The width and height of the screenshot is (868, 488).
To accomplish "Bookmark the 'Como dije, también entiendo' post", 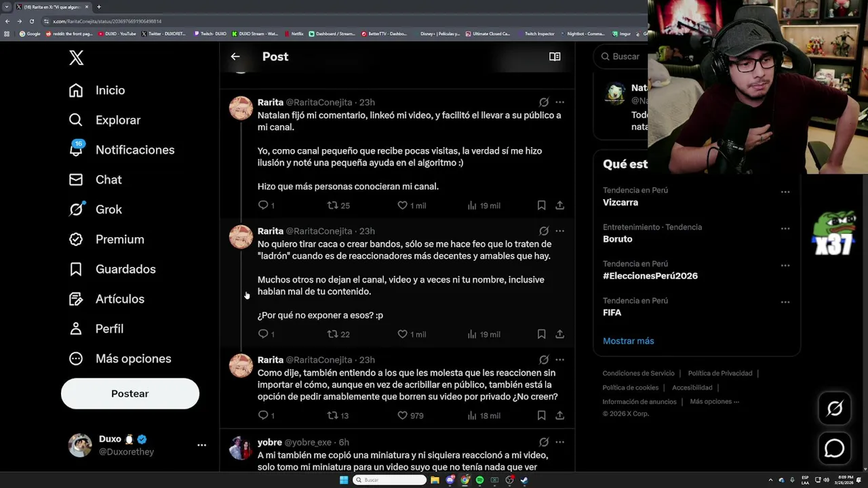I will pos(541,415).
